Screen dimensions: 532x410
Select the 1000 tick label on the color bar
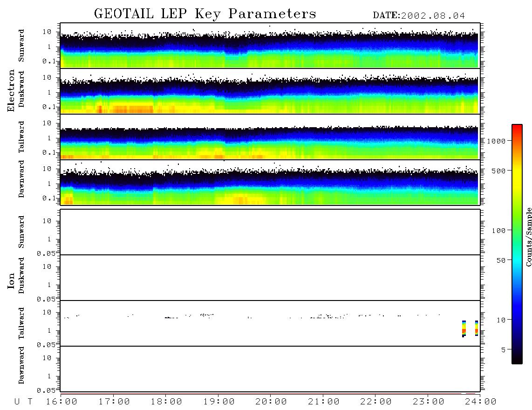point(496,141)
